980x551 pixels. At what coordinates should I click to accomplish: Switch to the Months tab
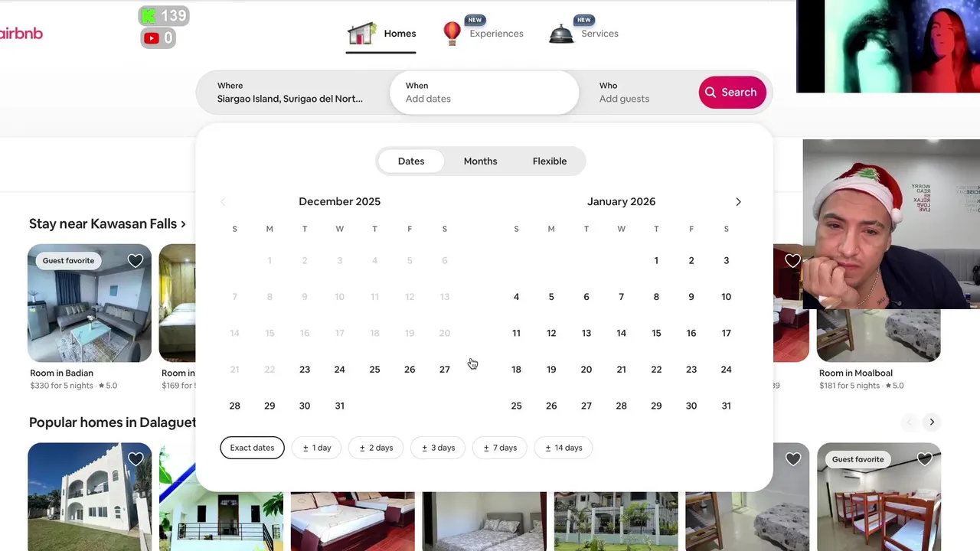point(481,161)
